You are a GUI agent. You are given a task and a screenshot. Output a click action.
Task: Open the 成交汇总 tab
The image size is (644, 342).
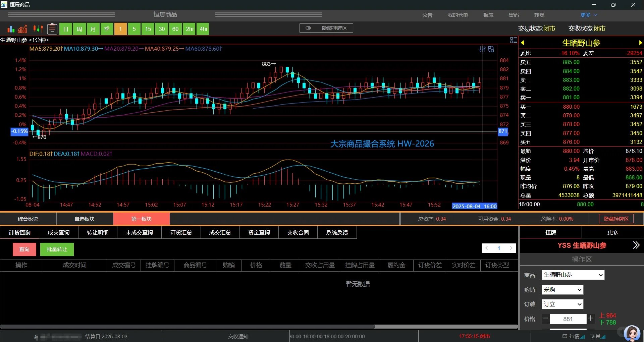220,232
